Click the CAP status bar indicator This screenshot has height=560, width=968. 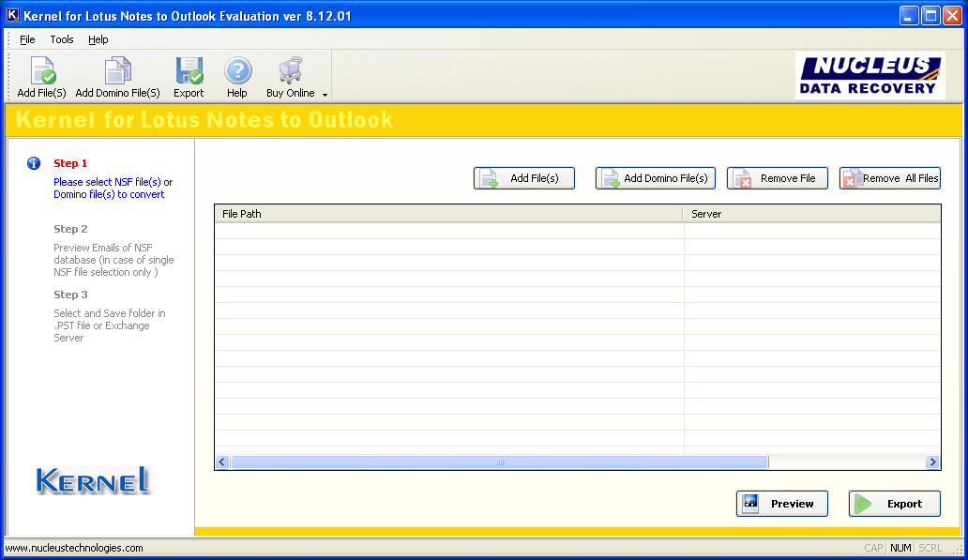pyautogui.click(x=873, y=548)
